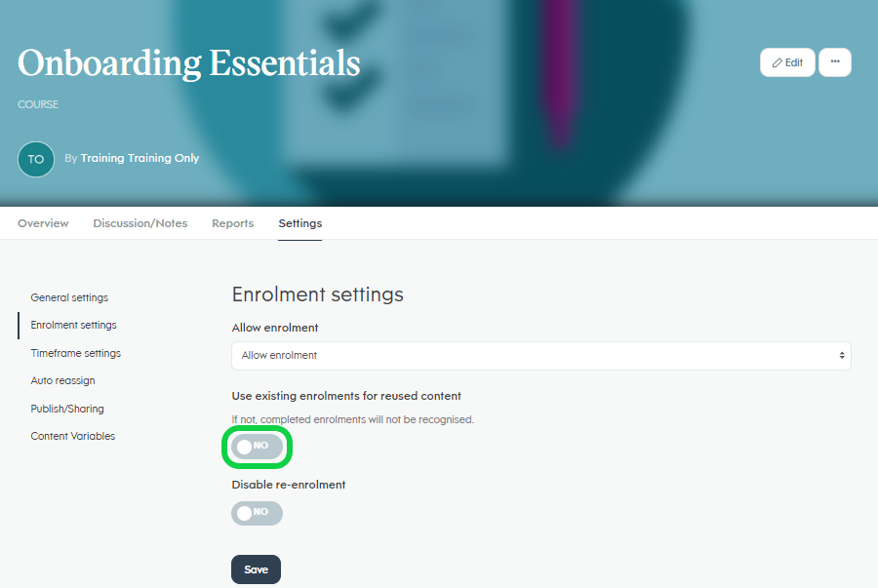
Task: Select the Settings tab
Action: coord(300,223)
